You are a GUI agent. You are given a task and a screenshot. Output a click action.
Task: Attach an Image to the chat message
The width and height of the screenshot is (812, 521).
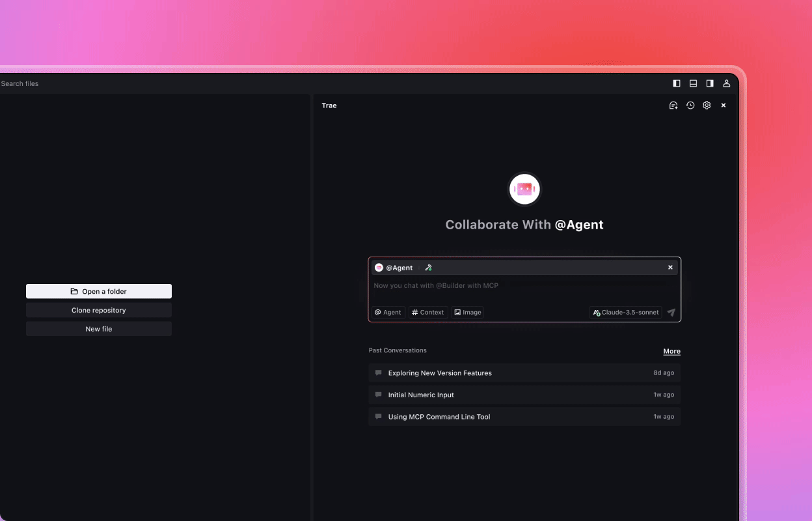pyautogui.click(x=467, y=312)
